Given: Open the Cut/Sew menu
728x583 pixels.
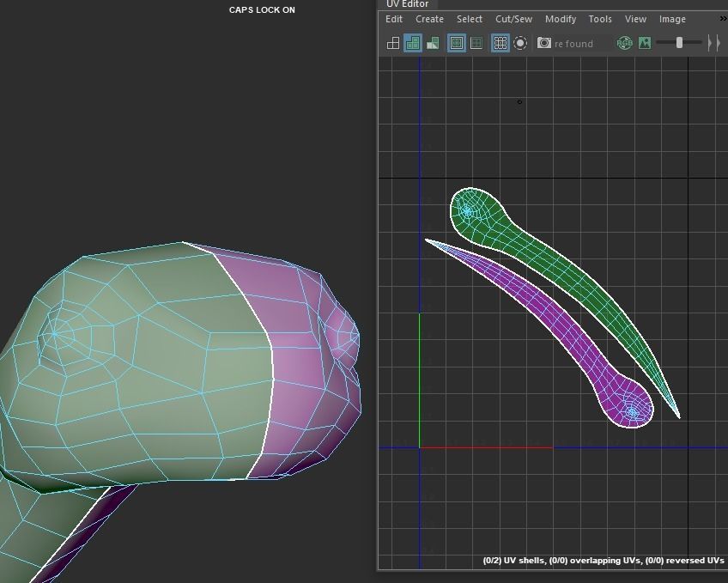Looking at the screenshot, I should [513, 19].
